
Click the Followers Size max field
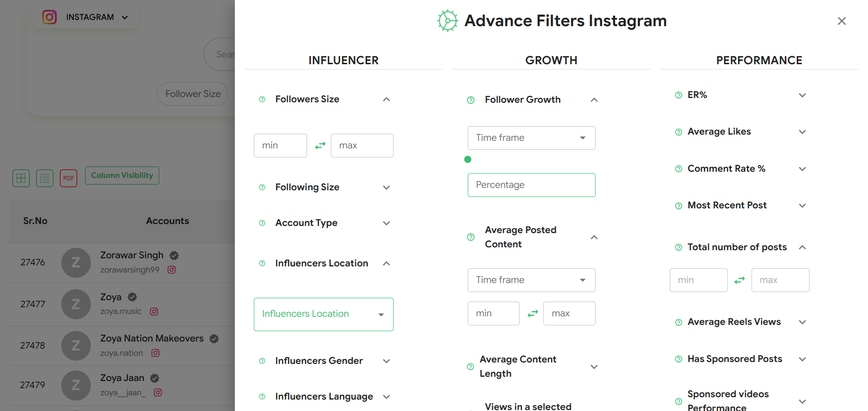pyautogui.click(x=362, y=146)
